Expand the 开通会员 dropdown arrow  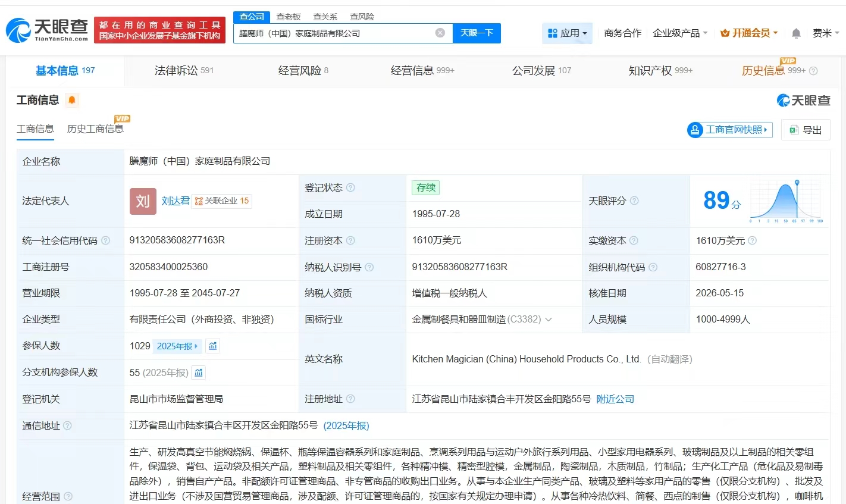pyautogui.click(x=775, y=33)
